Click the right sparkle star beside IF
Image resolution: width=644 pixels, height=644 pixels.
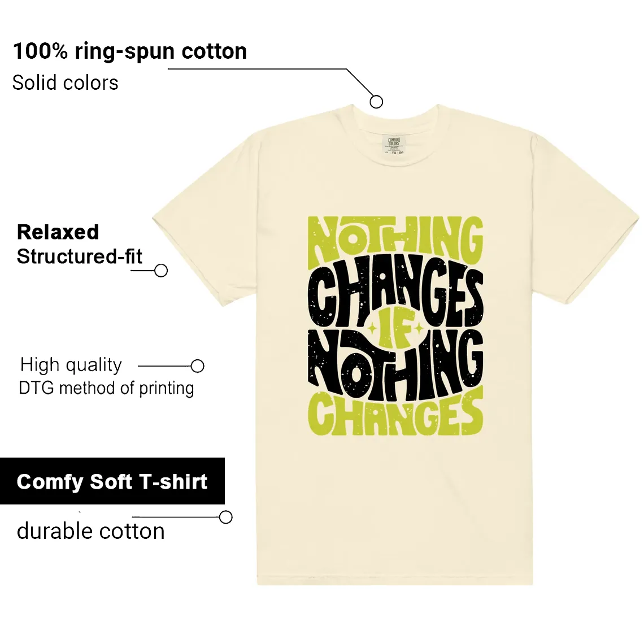418,329
